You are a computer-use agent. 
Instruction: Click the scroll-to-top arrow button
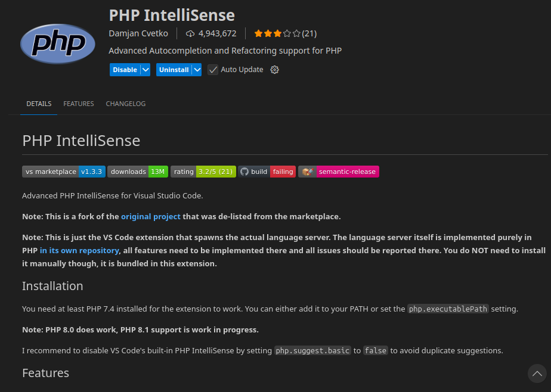click(537, 374)
